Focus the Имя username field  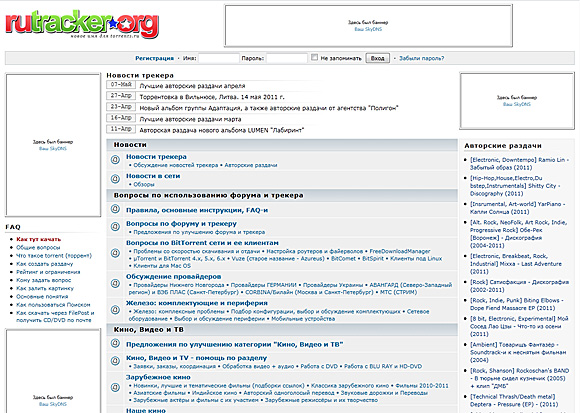pyautogui.click(x=219, y=58)
